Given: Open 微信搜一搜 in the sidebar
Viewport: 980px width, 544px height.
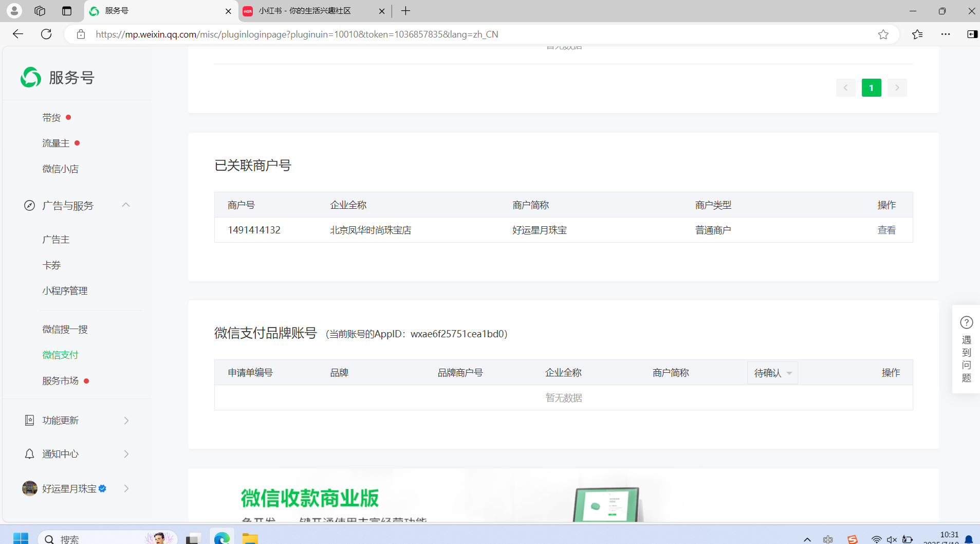Looking at the screenshot, I should [65, 330].
